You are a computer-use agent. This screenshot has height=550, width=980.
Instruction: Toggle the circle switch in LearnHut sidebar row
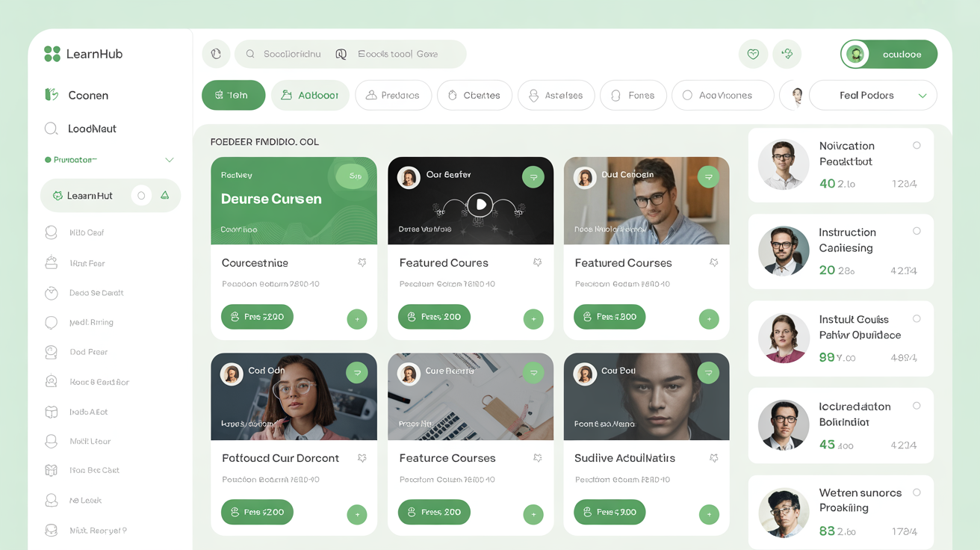coord(141,196)
